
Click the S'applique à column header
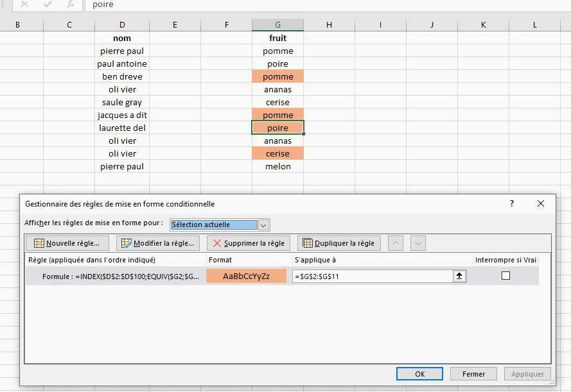pos(315,260)
